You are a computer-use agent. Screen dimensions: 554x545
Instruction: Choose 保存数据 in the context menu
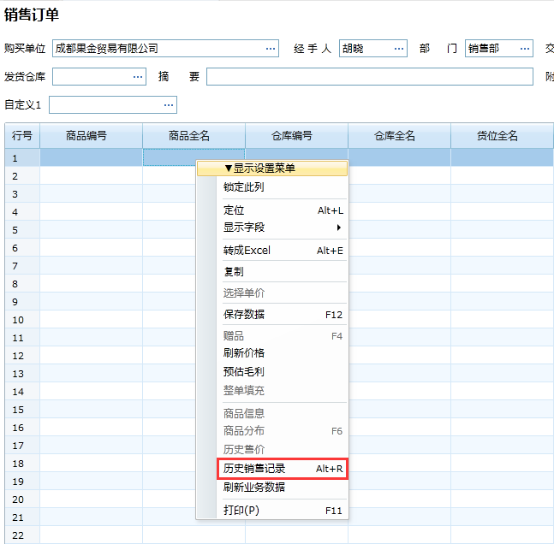[283, 314]
